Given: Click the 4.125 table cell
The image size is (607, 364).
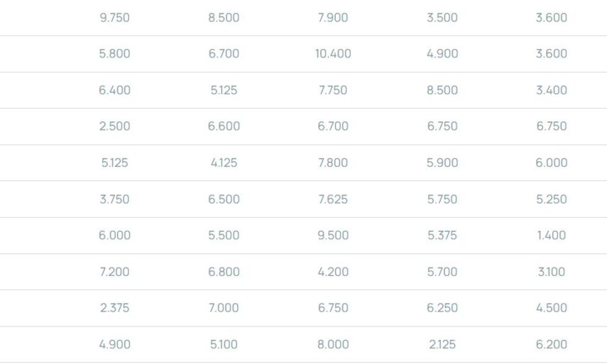Looking at the screenshot, I should pyautogui.click(x=224, y=162).
